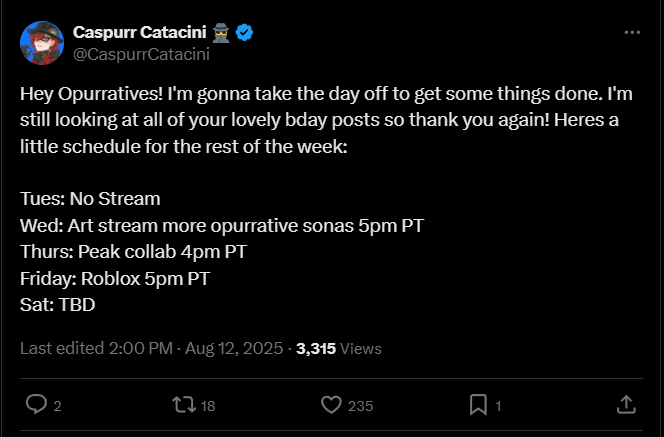Click the reply speech bubble icon
The width and height of the screenshot is (664, 437).
tap(36, 404)
